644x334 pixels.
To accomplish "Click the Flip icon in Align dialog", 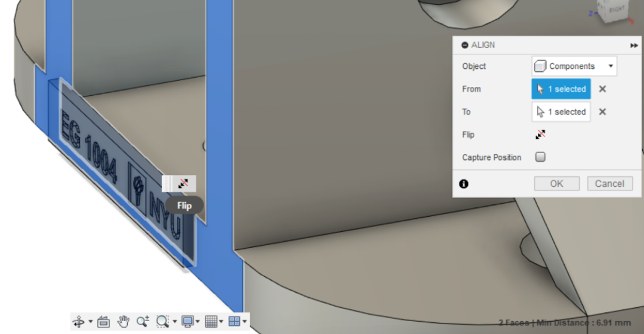I will [x=541, y=134].
